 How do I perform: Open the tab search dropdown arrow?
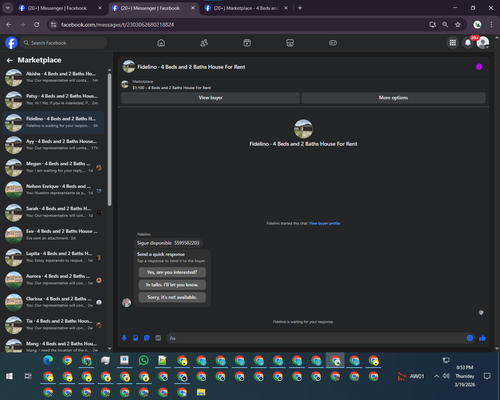[x=7, y=8]
